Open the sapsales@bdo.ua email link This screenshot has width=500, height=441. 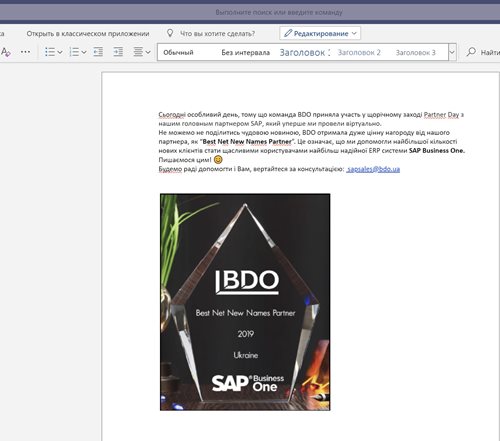pyautogui.click(x=373, y=169)
